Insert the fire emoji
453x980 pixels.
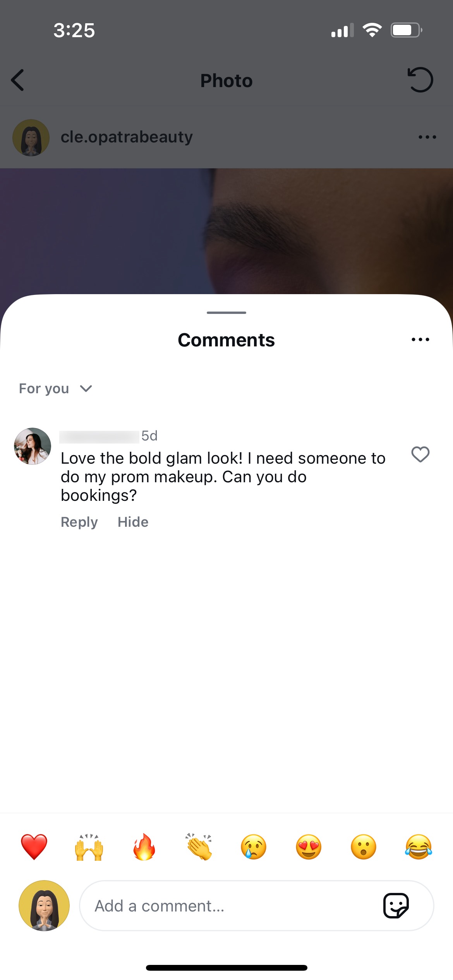[x=144, y=847]
